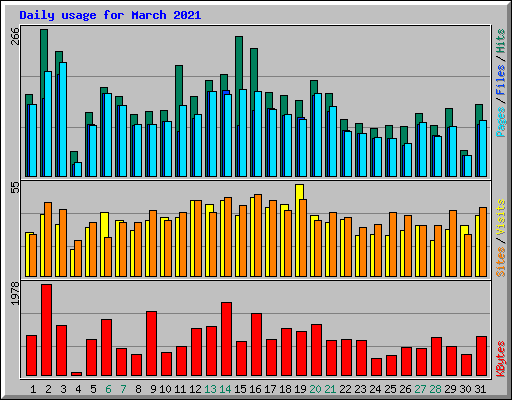This screenshot has height=400, width=512.
Task: Click green weekend day label "20"
Action: coord(315,389)
